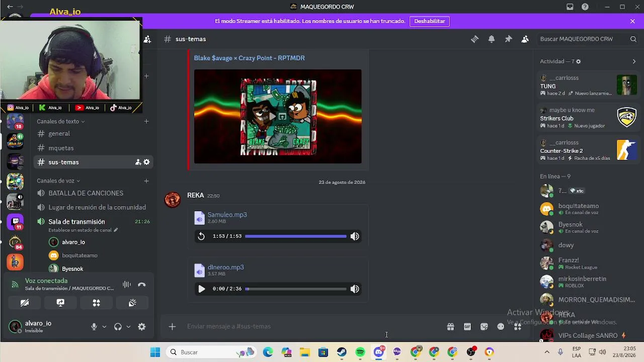The width and height of the screenshot is (644, 362).
Task: Click the Deshabilitar streamer mode button
Action: coord(430,21)
